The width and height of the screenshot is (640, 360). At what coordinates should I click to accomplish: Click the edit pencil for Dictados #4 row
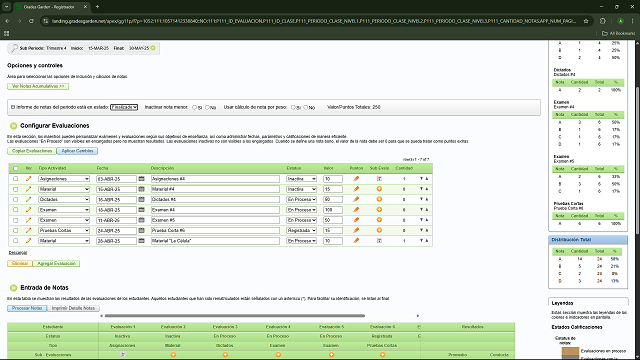28,199
